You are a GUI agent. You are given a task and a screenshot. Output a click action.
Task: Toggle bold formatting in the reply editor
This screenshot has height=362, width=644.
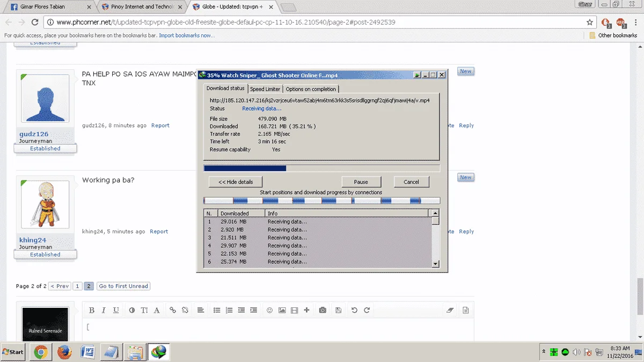92,310
